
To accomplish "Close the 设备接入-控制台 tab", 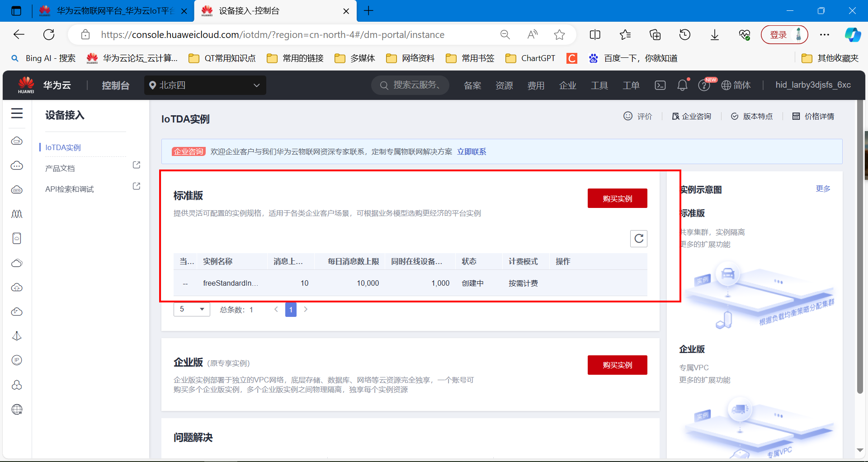I will (x=346, y=11).
